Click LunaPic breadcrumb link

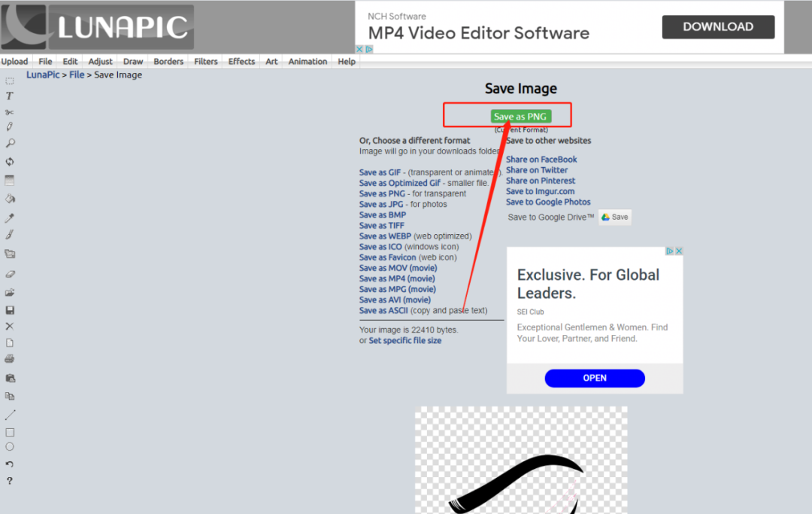(x=43, y=75)
